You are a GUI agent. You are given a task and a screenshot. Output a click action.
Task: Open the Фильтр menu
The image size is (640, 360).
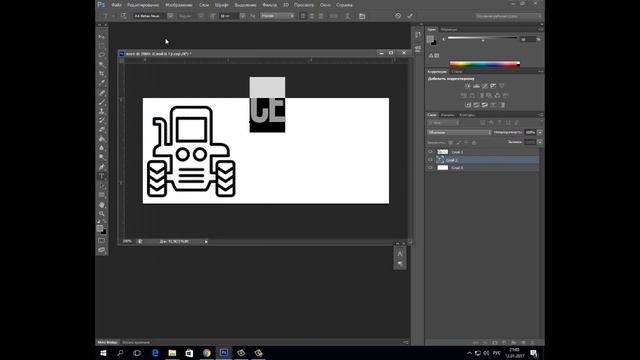pos(269,5)
